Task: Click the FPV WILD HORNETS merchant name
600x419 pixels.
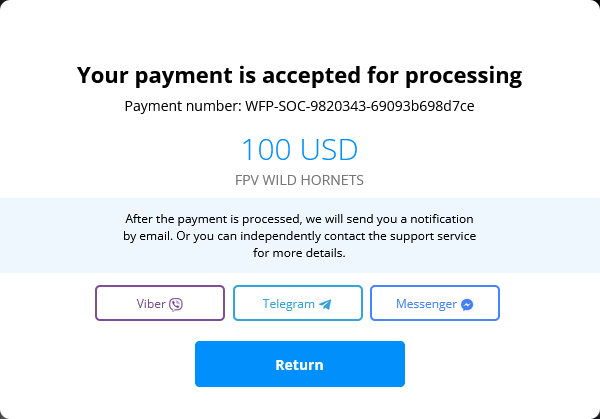Action: pos(299,181)
